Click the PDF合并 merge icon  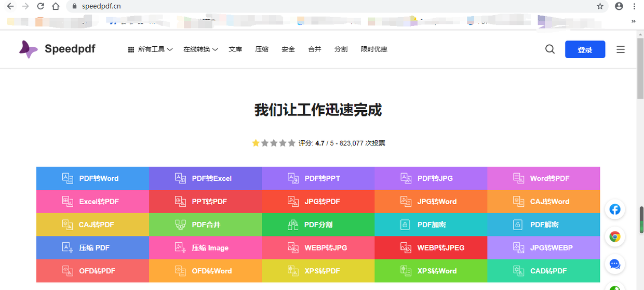180,225
